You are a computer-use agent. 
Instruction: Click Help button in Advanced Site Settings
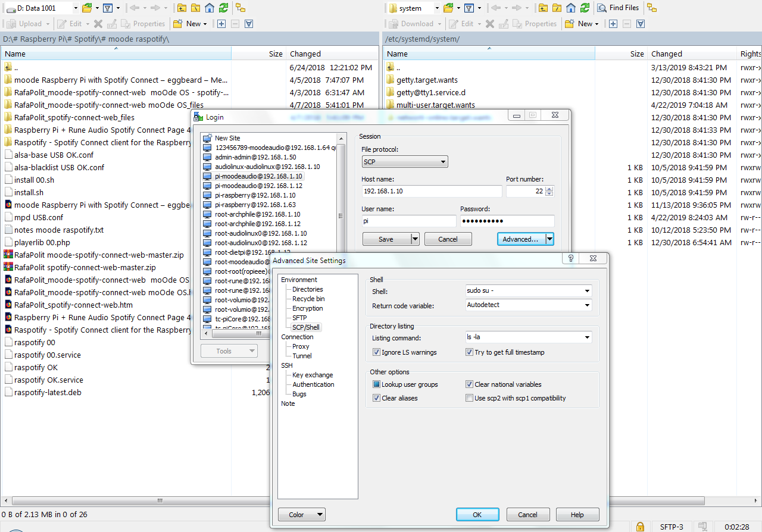[577, 515]
